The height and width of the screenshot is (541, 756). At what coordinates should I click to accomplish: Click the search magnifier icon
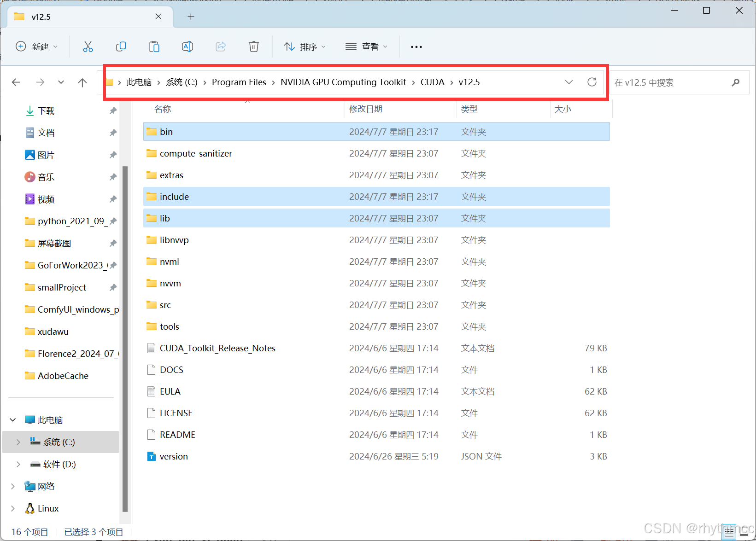click(x=735, y=82)
